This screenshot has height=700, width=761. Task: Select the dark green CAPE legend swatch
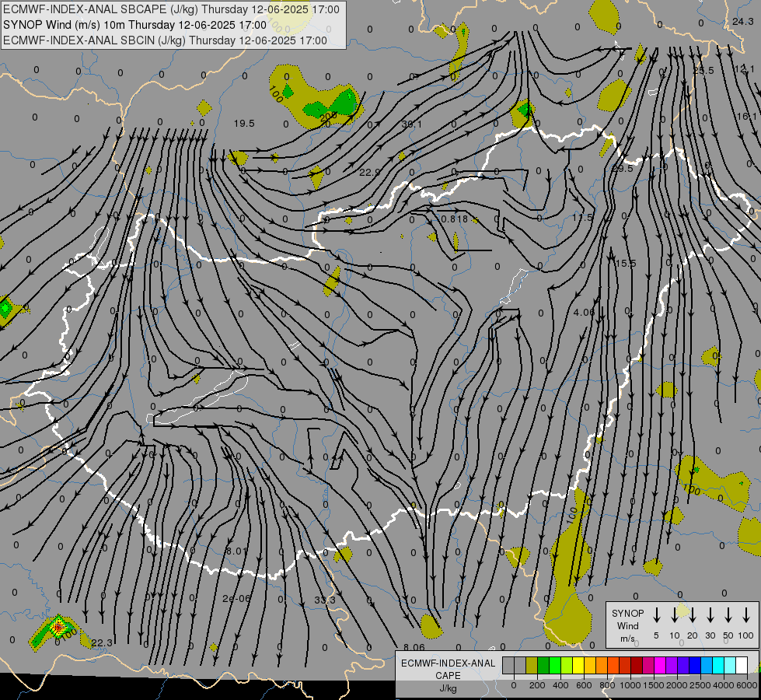543,666
